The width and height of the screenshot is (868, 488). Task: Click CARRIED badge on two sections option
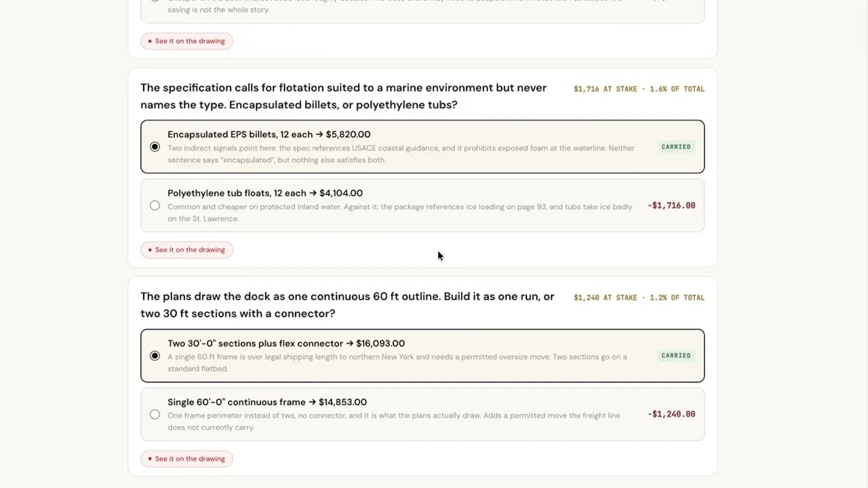click(676, 356)
